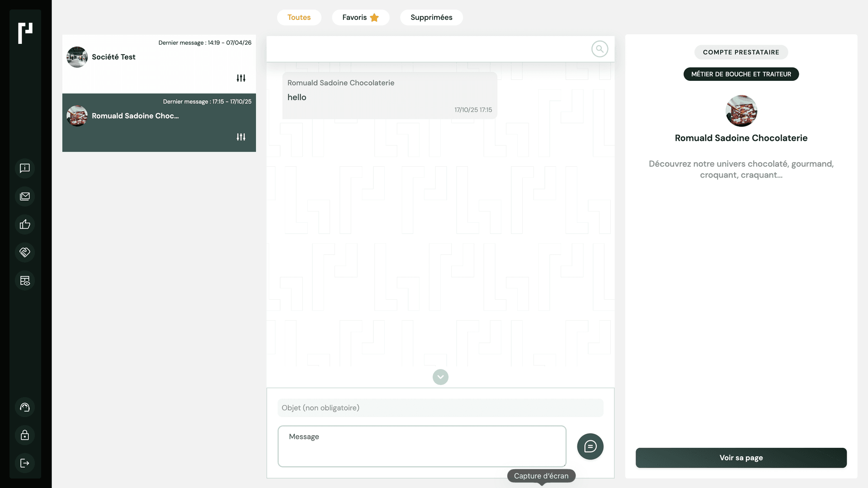Switch to the Toutes tab
The width and height of the screenshot is (868, 488).
pos(299,18)
